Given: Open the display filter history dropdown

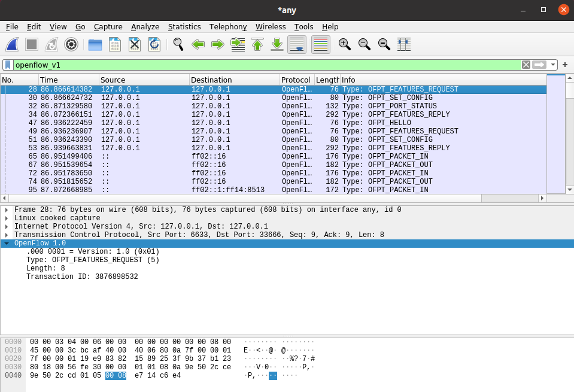Looking at the screenshot, I should click(554, 65).
